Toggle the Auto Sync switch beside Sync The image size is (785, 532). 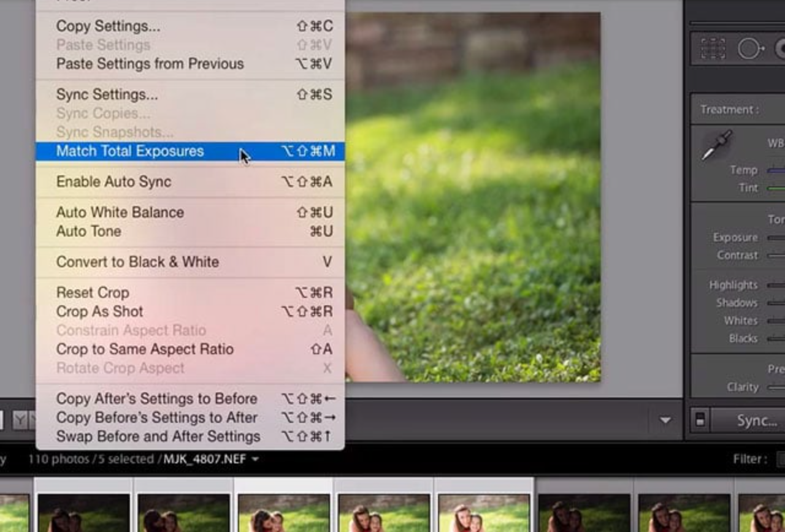pyautogui.click(x=702, y=421)
